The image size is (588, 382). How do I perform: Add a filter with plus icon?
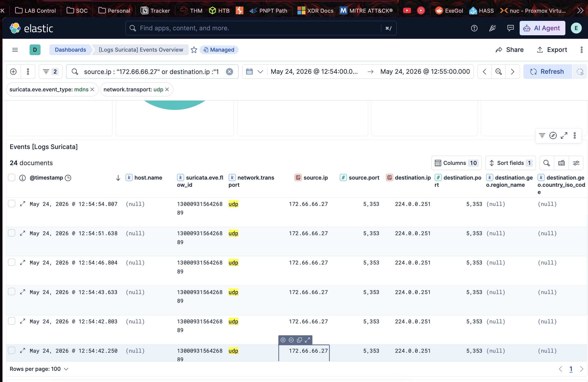(13, 72)
